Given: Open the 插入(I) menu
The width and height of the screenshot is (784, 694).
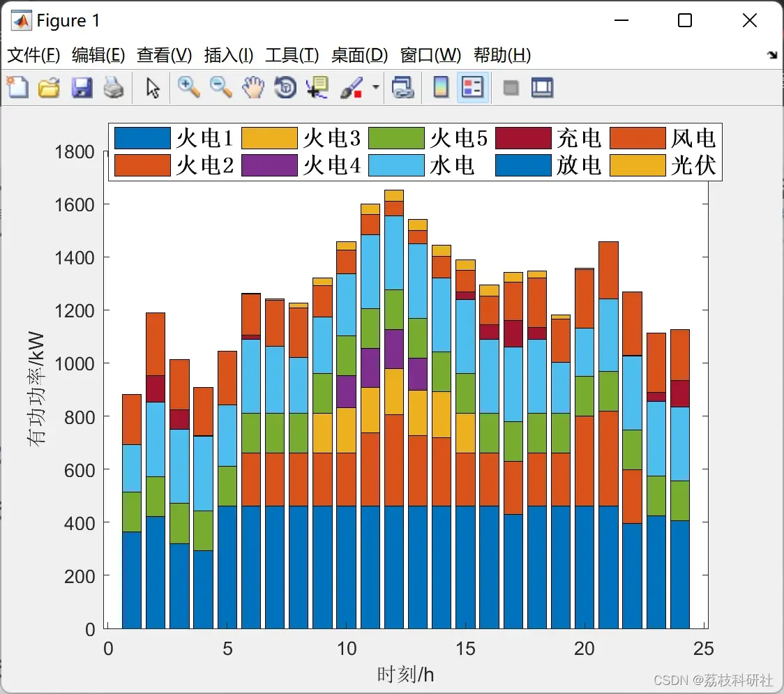Looking at the screenshot, I should click(229, 54).
